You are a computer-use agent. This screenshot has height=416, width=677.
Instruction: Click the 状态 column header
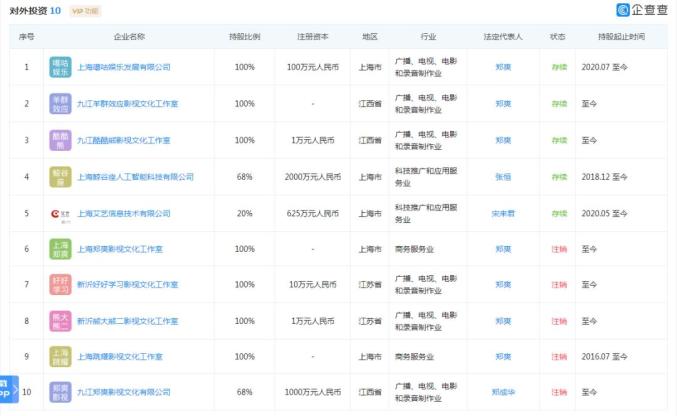tap(557, 37)
